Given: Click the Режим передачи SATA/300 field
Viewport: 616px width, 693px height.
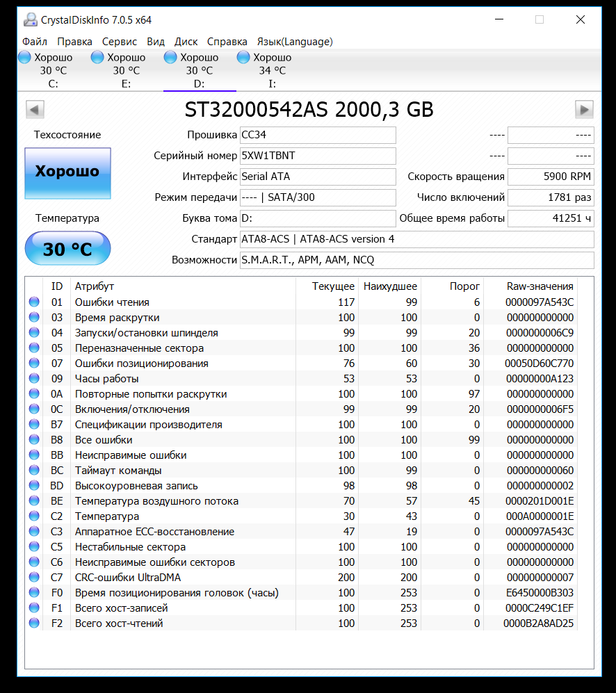Looking at the screenshot, I should (318, 197).
